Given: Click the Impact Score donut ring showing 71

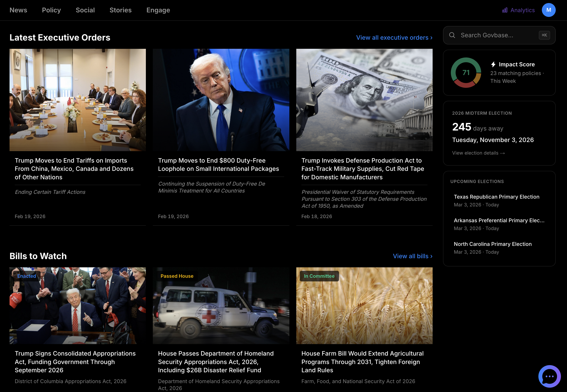Looking at the screenshot, I should tap(466, 73).
